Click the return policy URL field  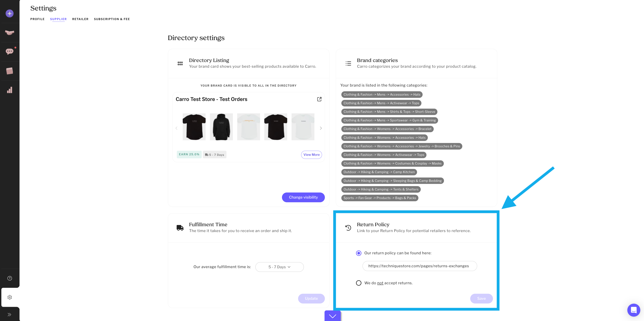pos(420,266)
